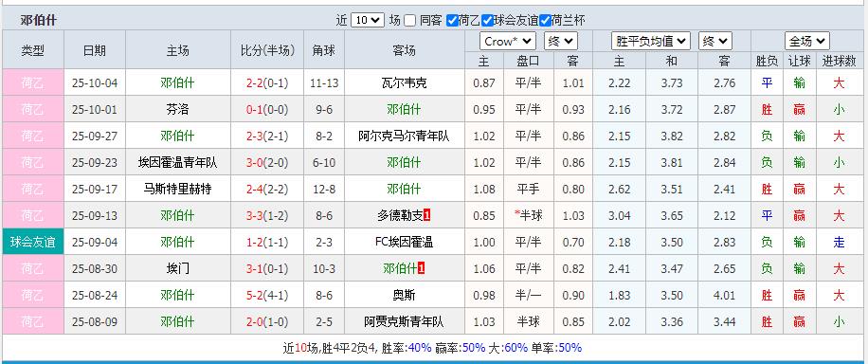Click the 荷乙 type cell for 25-10-04

click(33, 82)
